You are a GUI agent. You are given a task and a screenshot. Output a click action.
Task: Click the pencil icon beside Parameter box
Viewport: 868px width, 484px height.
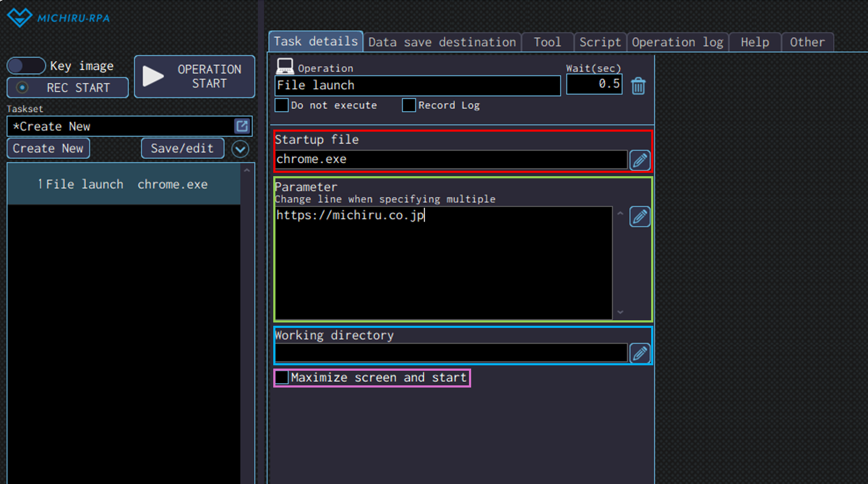coord(640,217)
